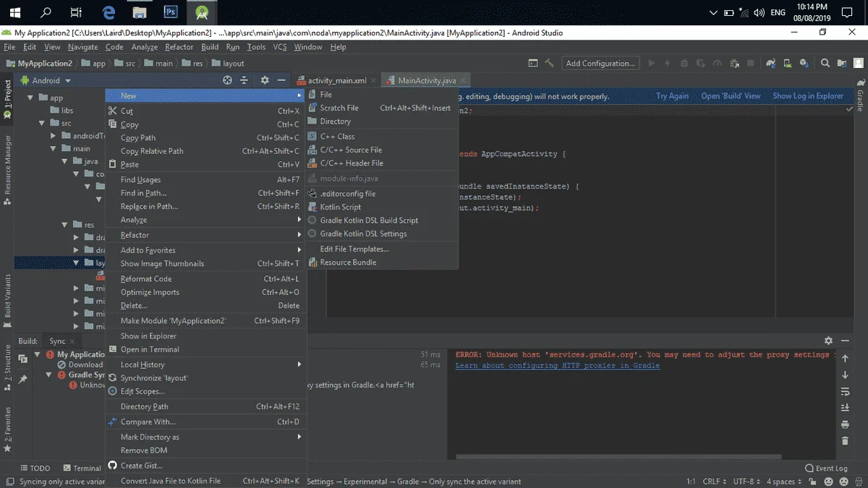
Task: Click the Build output horizontal scrollbar
Action: tap(618, 456)
